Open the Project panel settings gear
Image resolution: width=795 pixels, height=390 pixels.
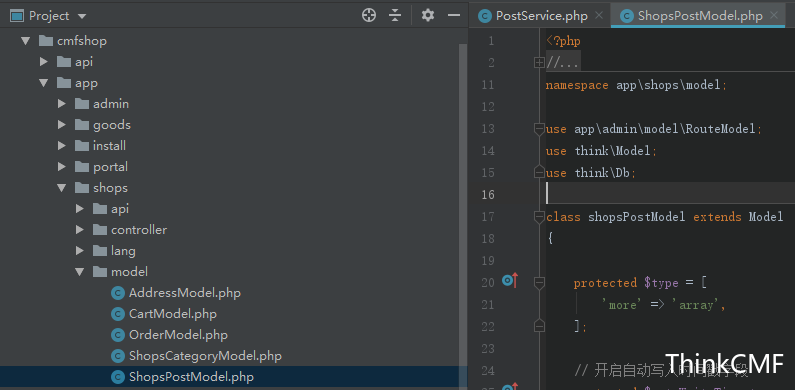pyautogui.click(x=428, y=16)
